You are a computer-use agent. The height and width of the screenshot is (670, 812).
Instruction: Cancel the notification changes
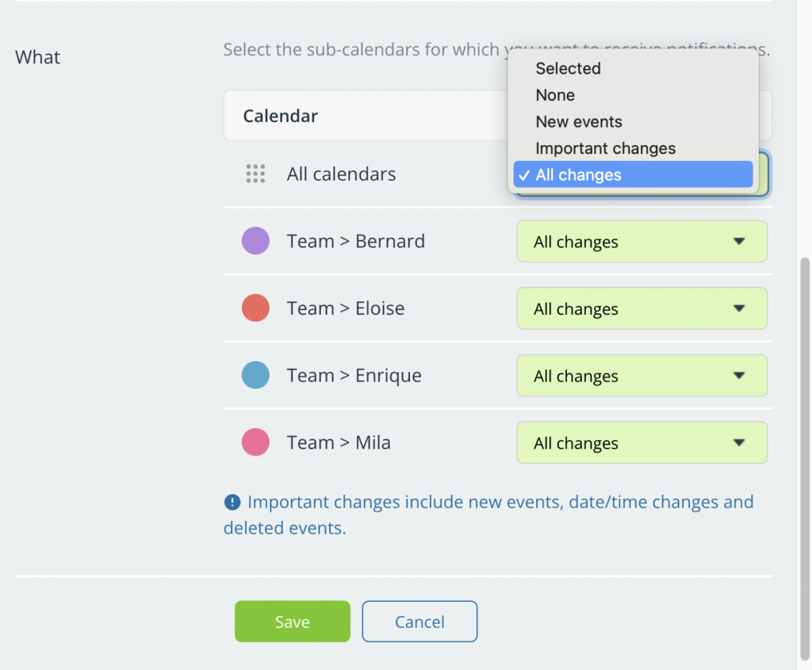(x=419, y=622)
